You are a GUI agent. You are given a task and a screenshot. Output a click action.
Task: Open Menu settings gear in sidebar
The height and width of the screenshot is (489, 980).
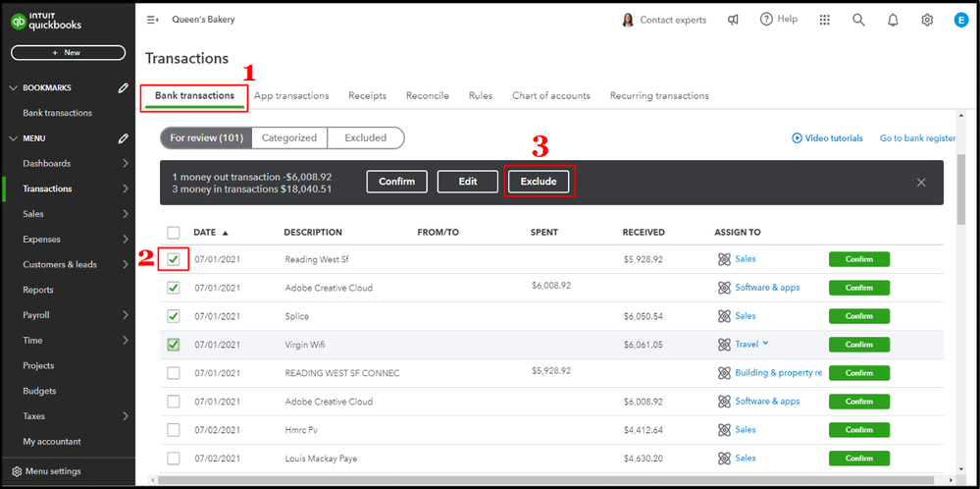[17, 471]
